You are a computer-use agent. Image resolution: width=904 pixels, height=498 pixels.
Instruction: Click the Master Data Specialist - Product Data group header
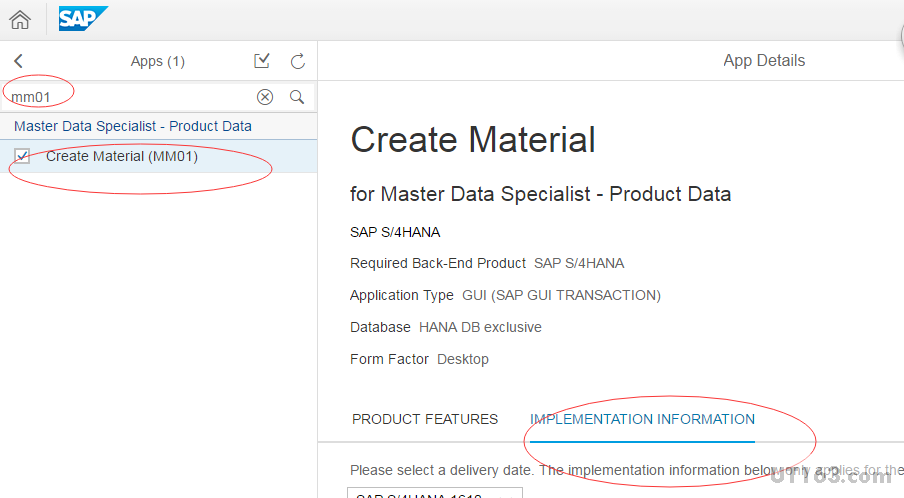coord(159,126)
